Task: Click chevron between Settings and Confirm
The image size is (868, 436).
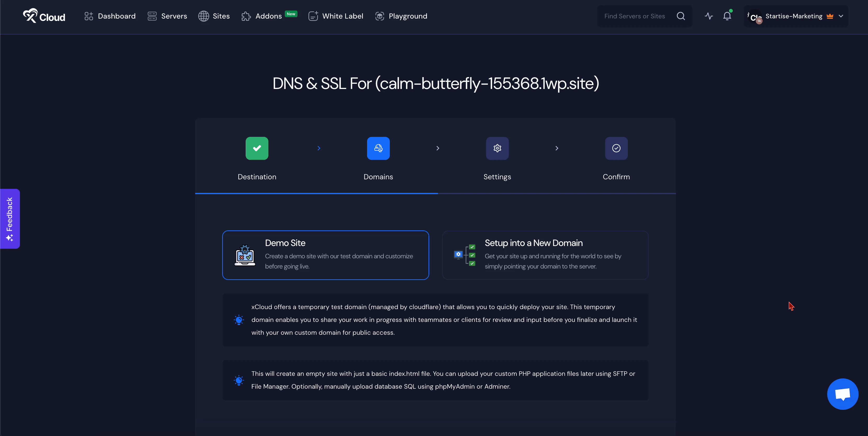Action: point(557,148)
